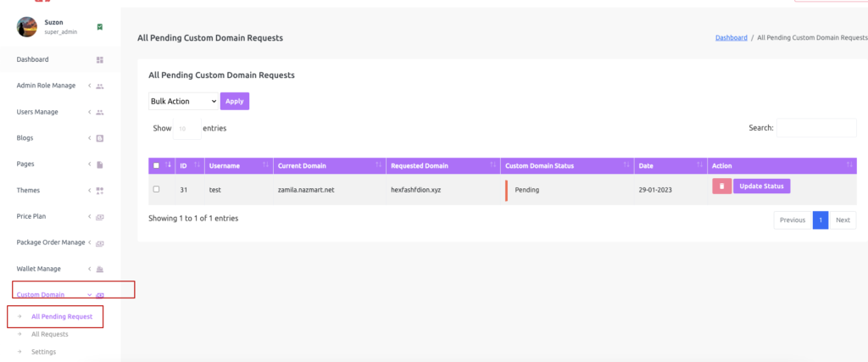Click into the Search input field
The width and height of the screenshot is (868, 362).
pos(816,128)
